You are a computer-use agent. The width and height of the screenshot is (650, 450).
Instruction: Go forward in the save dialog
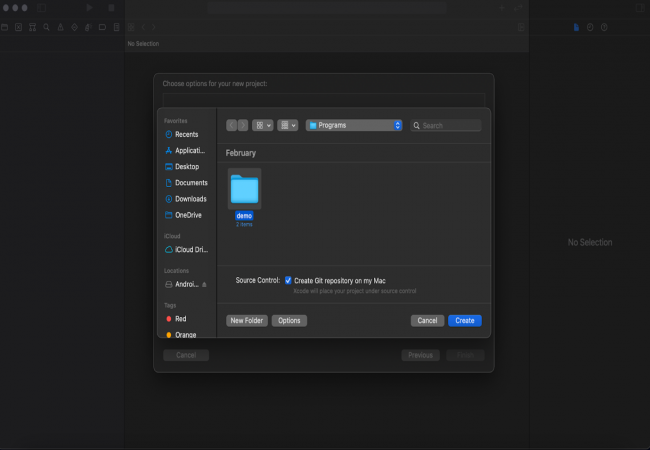tap(243, 125)
